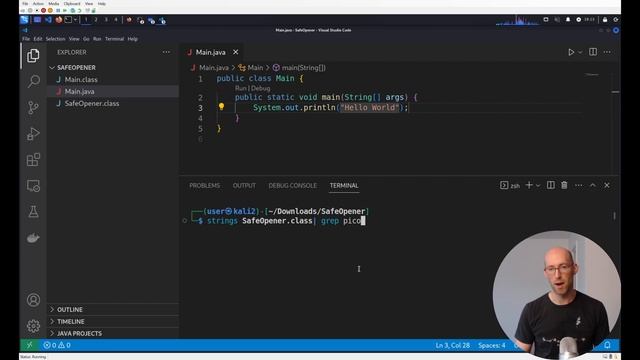640x360 pixels.
Task: Expand the OUTLINE section
Action: [x=69, y=309]
